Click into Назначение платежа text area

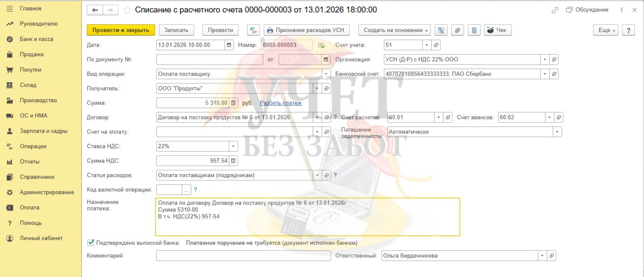(x=307, y=217)
